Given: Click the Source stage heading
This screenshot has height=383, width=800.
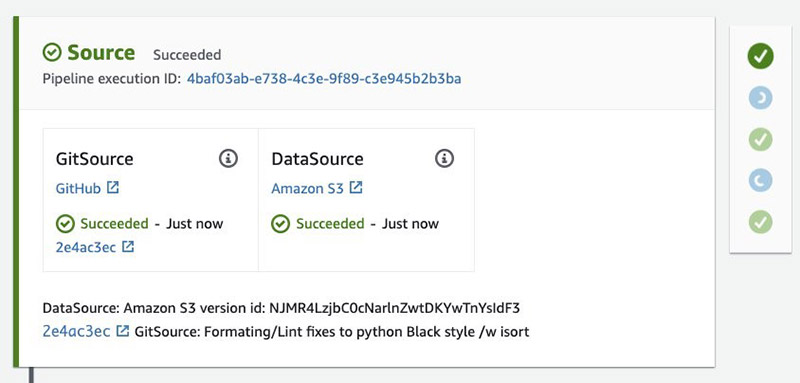Looking at the screenshot, I should [101, 53].
